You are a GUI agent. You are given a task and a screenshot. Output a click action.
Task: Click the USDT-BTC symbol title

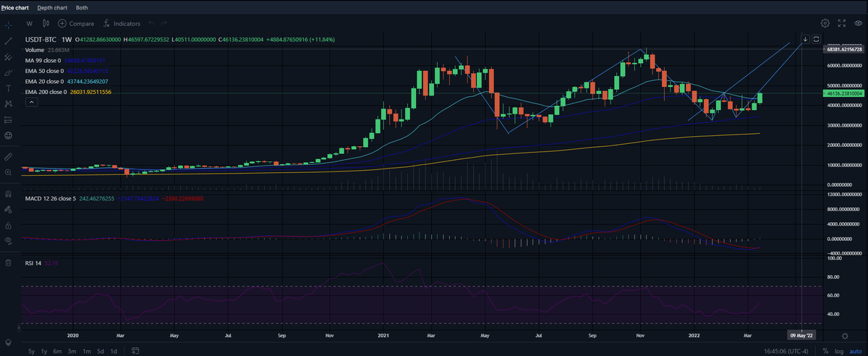point(40,39)
